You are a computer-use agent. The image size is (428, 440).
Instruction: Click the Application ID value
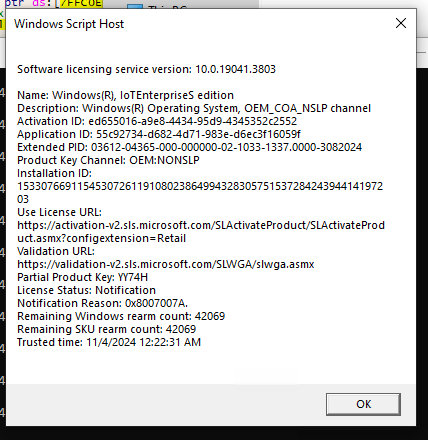pos(198,134)
